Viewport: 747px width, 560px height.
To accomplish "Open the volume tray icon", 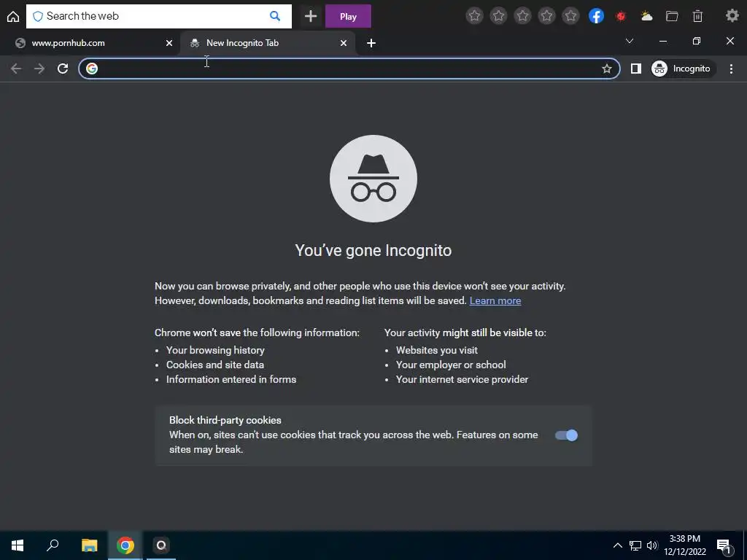I will (x=651, y=545).
